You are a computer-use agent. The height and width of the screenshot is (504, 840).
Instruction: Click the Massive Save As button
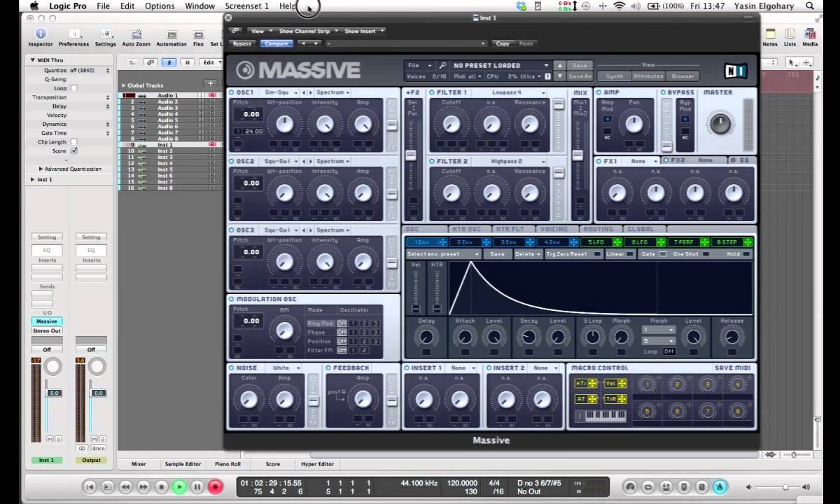point(580,76)
